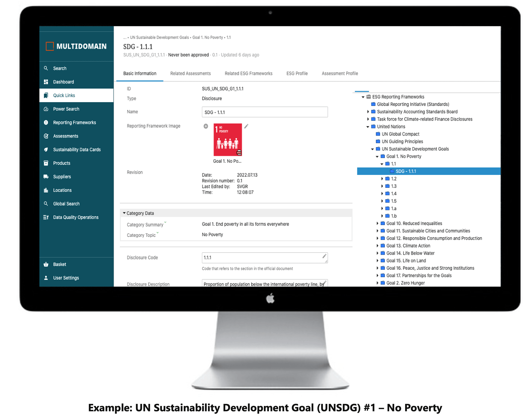This screenshot has width=532, height=420.
Task: Open the Assessment Profile tab
Action: pos(340,73)
